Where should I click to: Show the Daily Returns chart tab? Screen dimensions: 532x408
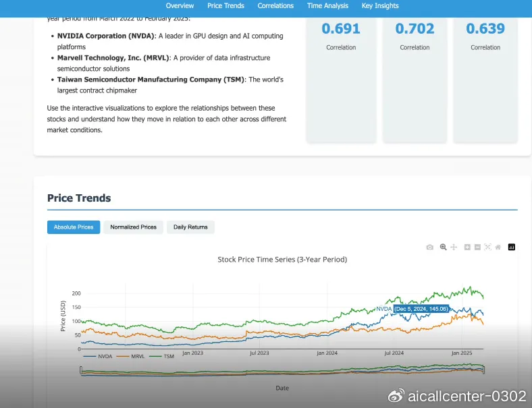(190, 227)
